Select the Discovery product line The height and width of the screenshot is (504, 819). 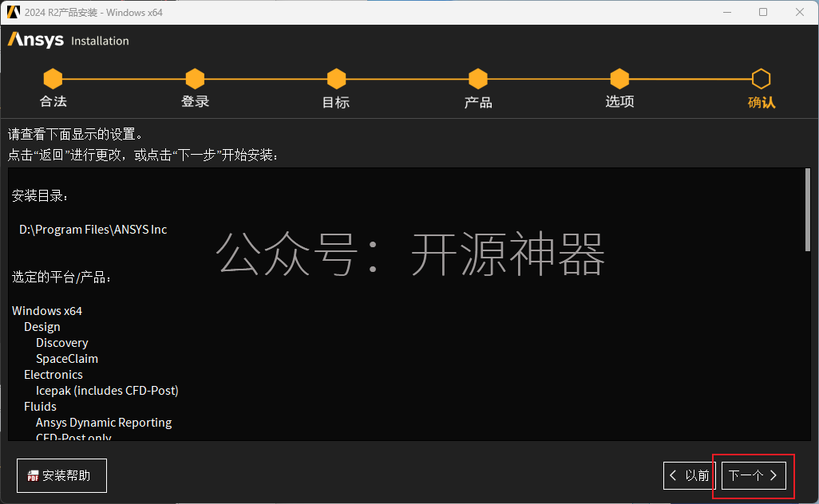[62, 343]
